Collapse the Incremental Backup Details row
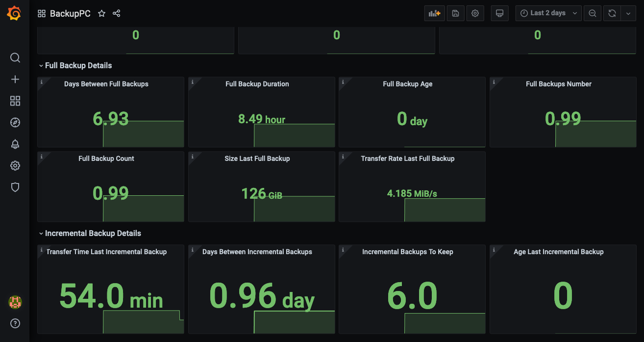 coord(93,234)
